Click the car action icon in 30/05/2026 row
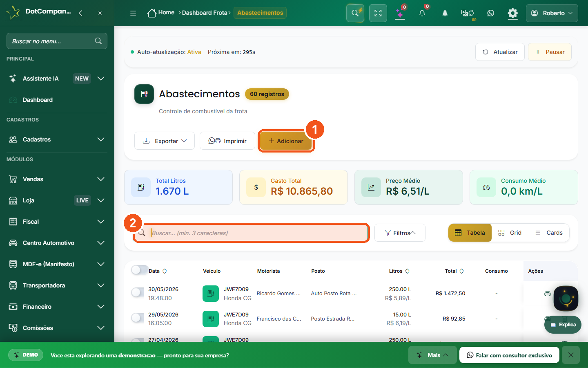Viewport: 588px width, 368px height. (x=548, y=294)
